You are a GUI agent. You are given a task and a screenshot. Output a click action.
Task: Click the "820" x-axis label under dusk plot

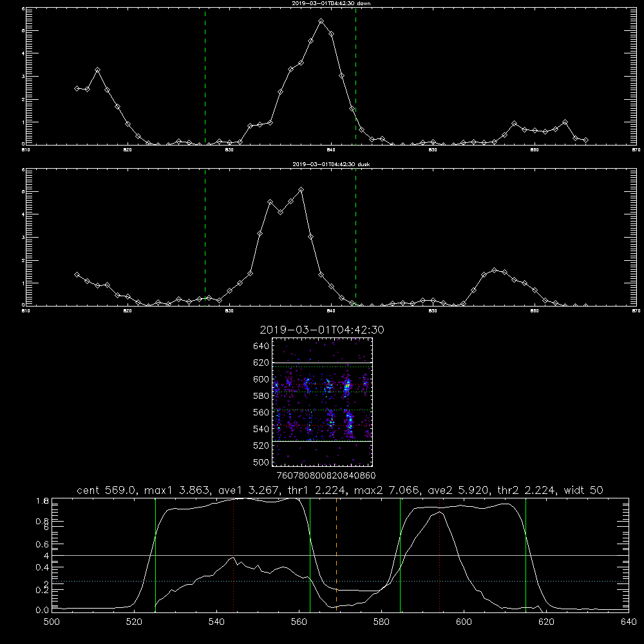[x=128, y=311]
